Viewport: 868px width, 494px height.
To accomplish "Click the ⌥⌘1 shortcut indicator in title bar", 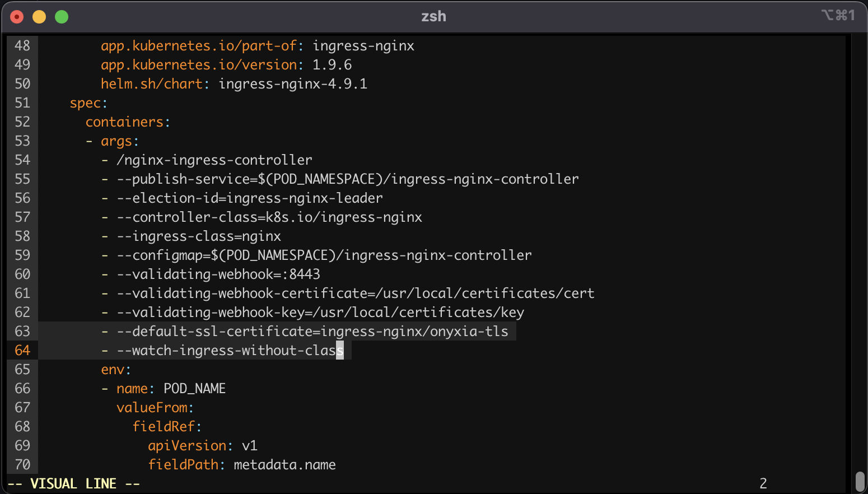I will 838,15.
